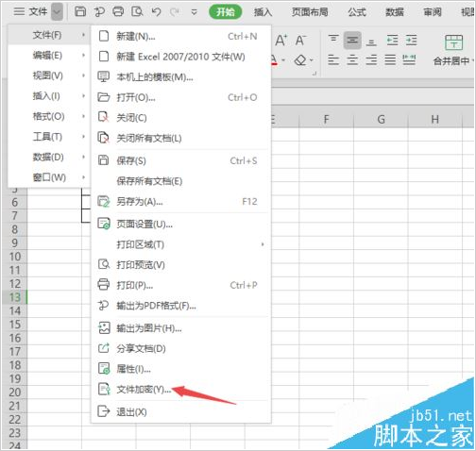476x451 pixels.
Task: Choose 输出为PDF格式(F) menu entry
Action: 181,306
